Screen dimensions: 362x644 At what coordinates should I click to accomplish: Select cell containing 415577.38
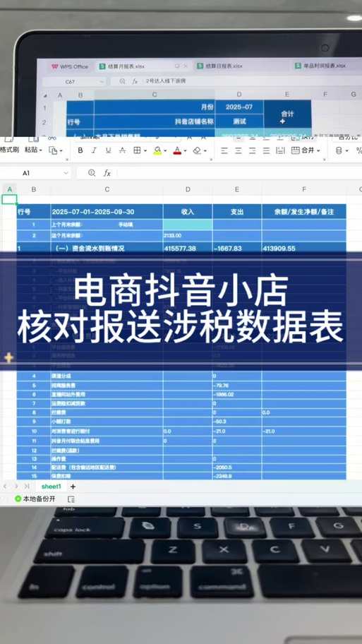pyautogui.click(x=188, y=248)
